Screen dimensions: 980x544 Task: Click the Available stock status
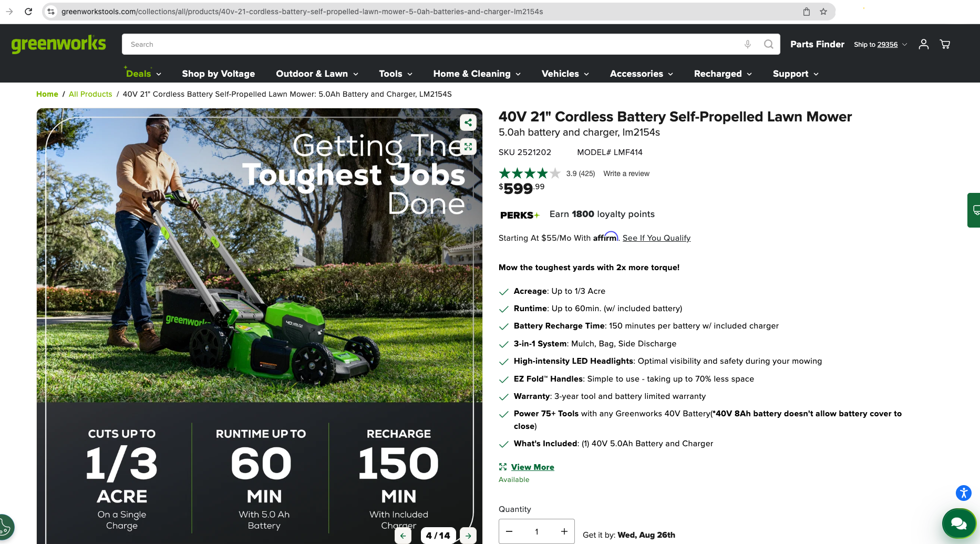(x=514, y=480)
